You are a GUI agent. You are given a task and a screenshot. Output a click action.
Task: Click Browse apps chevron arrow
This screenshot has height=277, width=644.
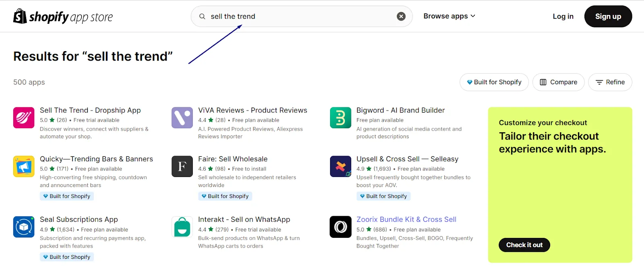(x=473, y=16)
